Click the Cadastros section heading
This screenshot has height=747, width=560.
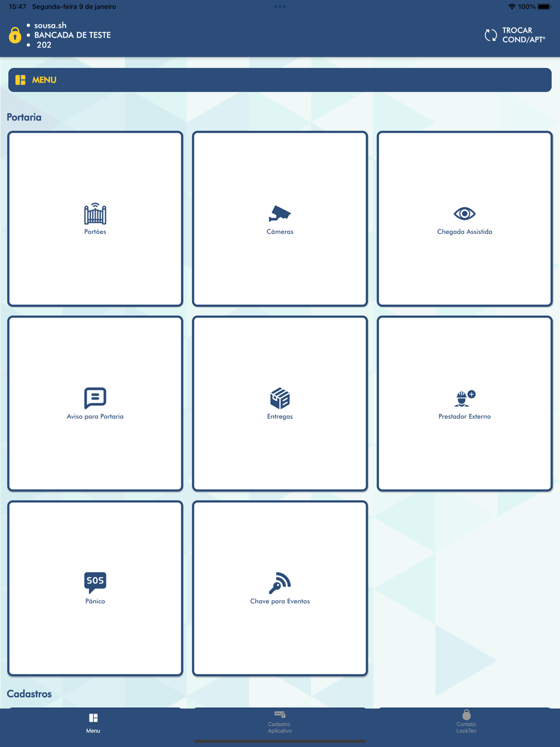point(29,694)
